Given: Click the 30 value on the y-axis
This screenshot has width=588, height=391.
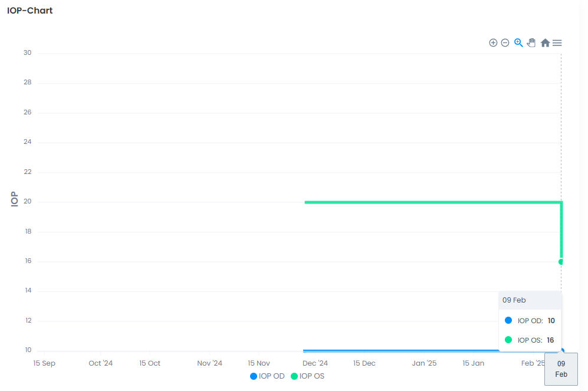Looking at the screenshot, I should tap(27, 53).
